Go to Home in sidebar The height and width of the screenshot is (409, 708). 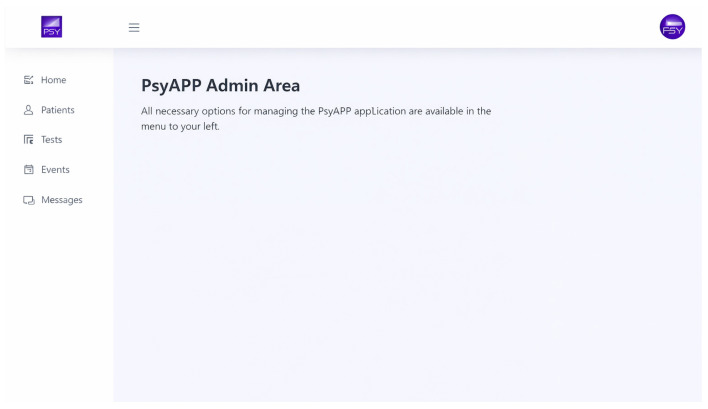(54, 80)
